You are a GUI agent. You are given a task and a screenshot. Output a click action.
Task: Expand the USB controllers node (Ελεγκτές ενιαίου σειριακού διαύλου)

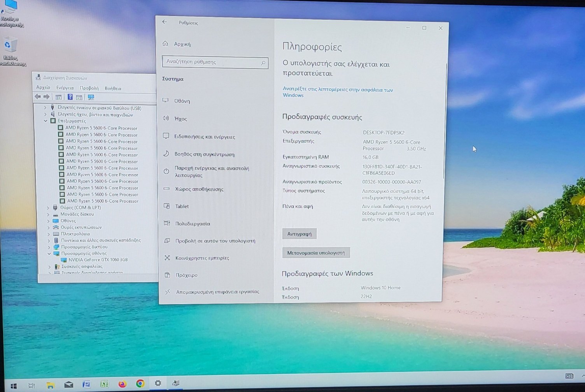click(x=45, y=108)
